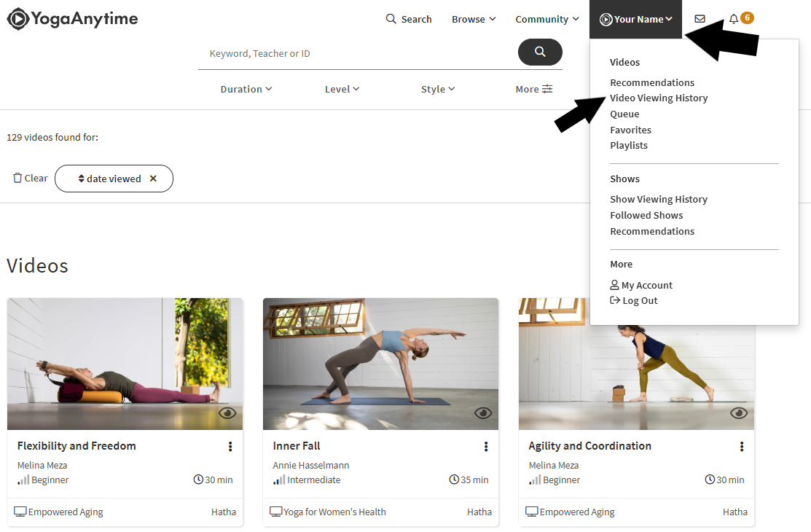The height and width of the screenshot is (532, 811).
Task: Toggle watched eye on Flexibility and Freedom
Action: (227, 412)
